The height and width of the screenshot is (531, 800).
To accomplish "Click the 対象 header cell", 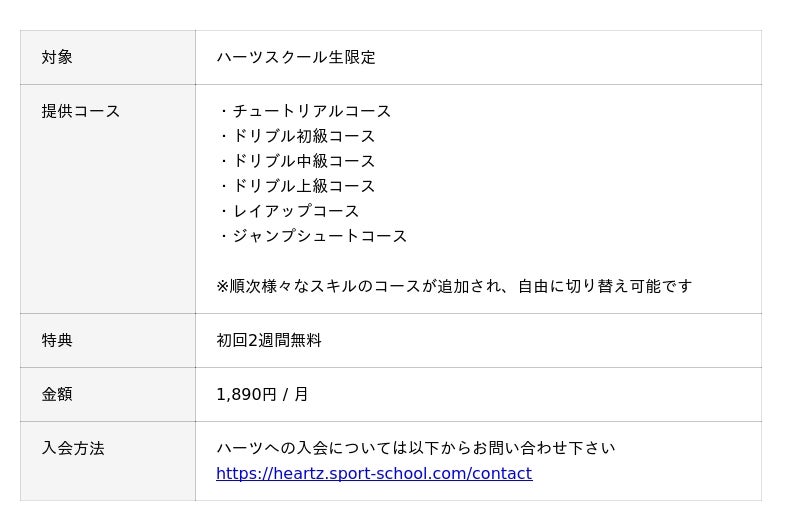I will coord(108,57).
